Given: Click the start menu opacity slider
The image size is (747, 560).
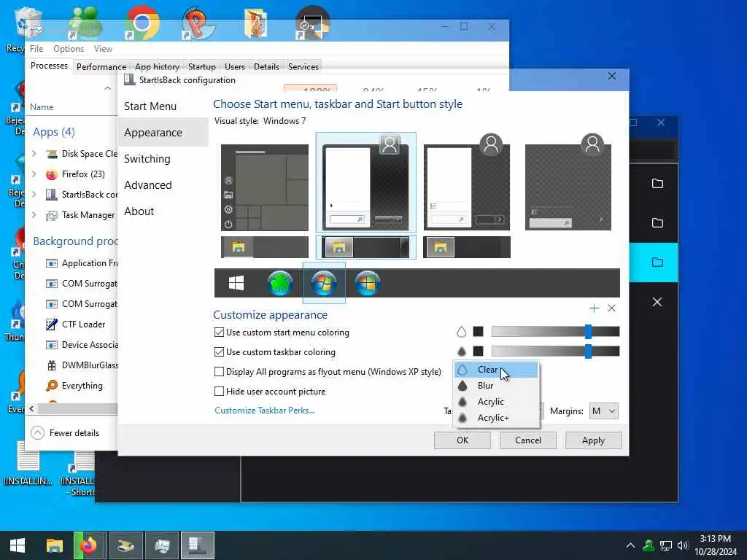Looking at the screenshot, I should click(x=555, y=332).
